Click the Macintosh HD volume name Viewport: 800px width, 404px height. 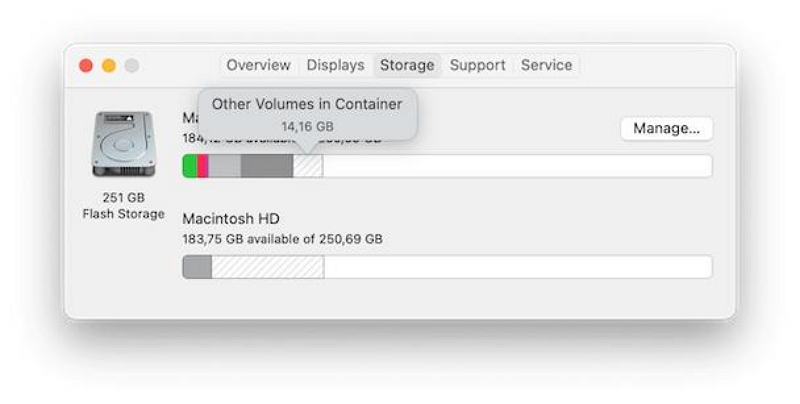(231, 219)
